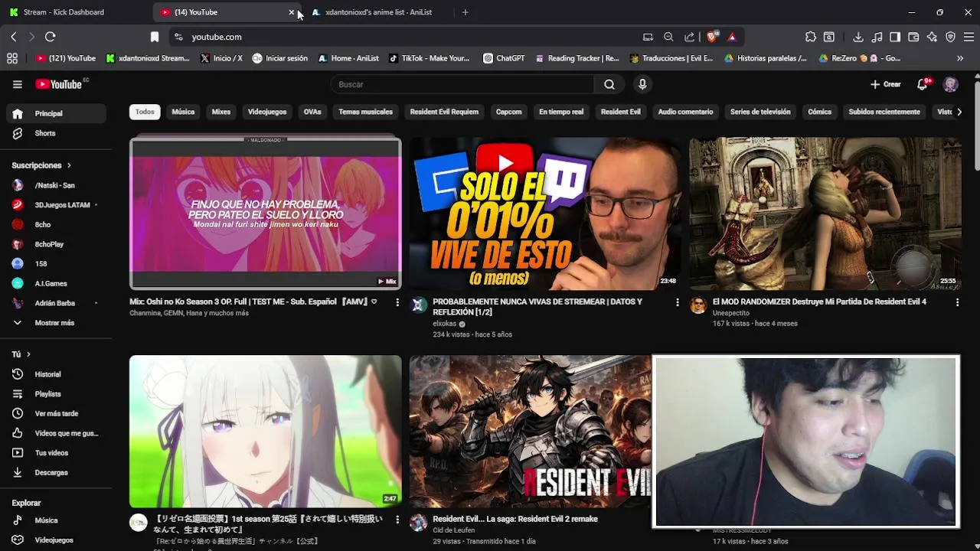Open Oshi no Ko mix thumbnail
This screenshot has height=551, width=980.
pyautogui.click(x=265, y=214)
